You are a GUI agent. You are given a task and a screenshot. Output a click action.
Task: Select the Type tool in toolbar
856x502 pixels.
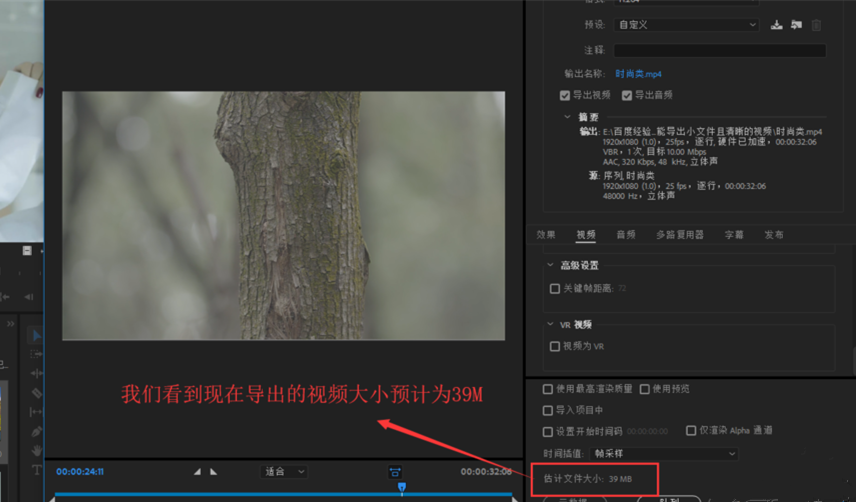[x=37, y=469]
